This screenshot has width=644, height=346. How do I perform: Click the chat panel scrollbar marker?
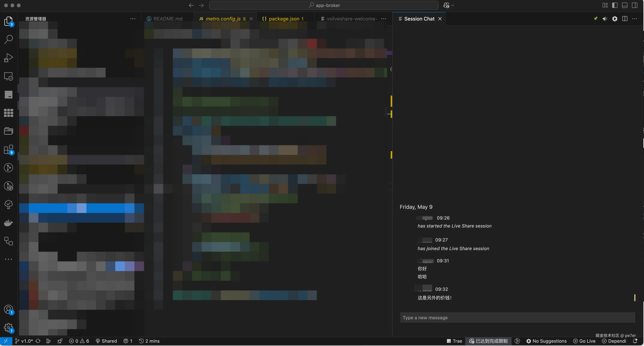(x=635, y=298)
